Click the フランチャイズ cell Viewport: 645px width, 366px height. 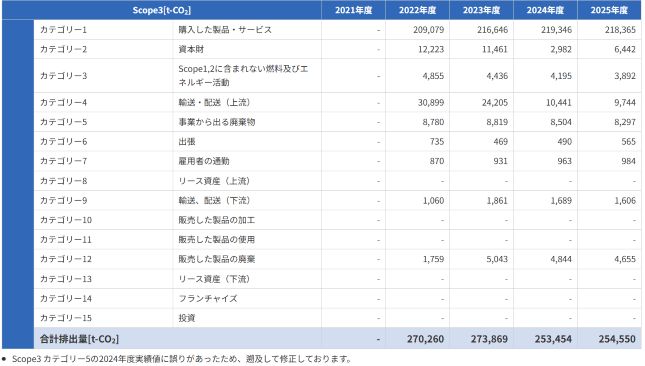208,299
